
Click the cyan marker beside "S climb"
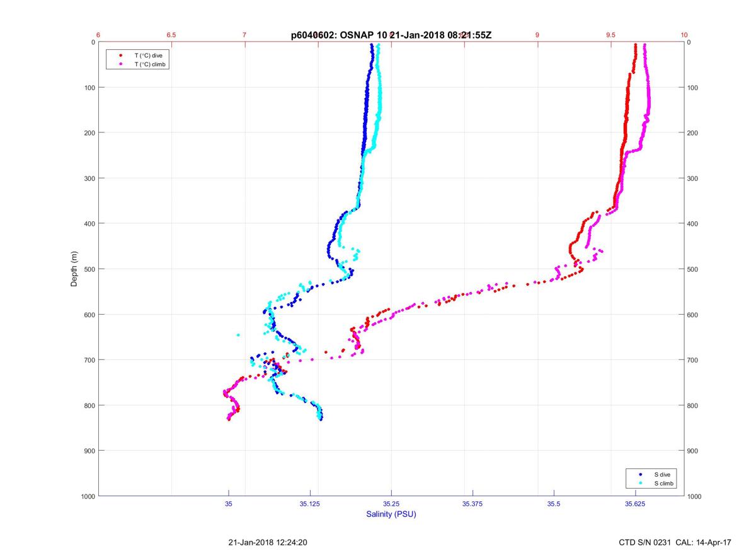point(639,483)
